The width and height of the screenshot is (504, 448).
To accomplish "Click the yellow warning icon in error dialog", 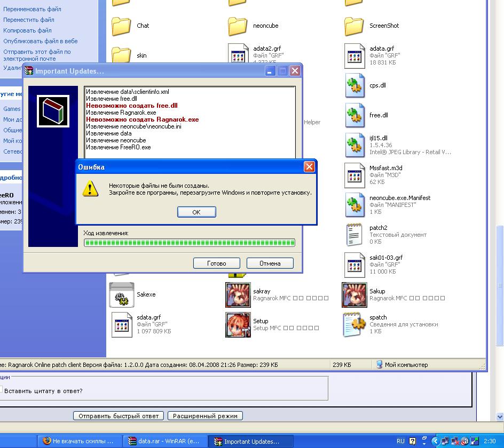I will [90, 188].
